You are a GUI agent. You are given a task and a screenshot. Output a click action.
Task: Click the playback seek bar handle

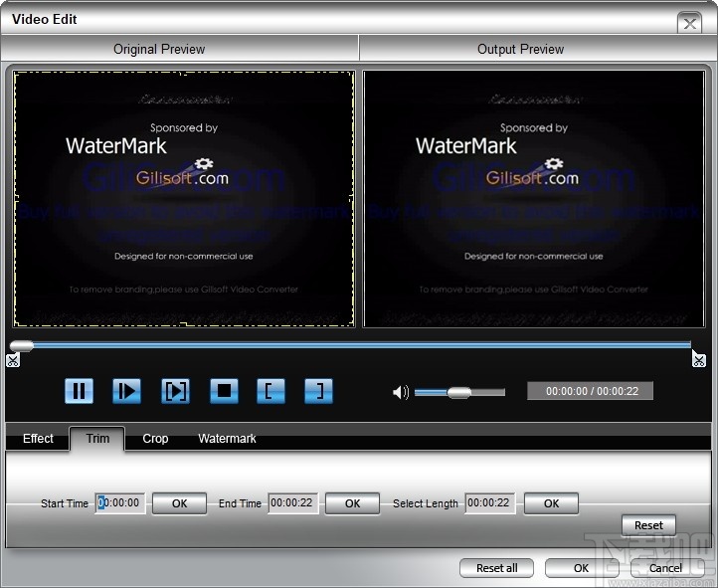pyautogui.click(x=22, y=345)
